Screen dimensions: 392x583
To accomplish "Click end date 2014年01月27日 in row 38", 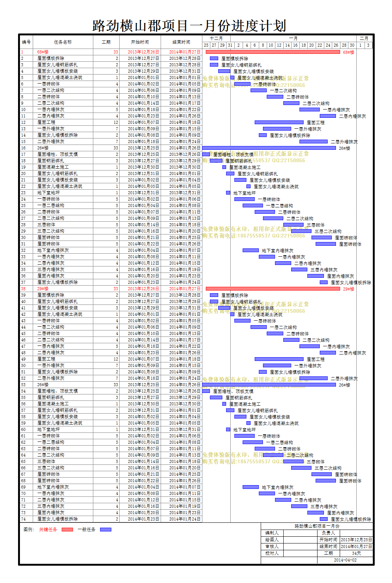I will 185,289.
